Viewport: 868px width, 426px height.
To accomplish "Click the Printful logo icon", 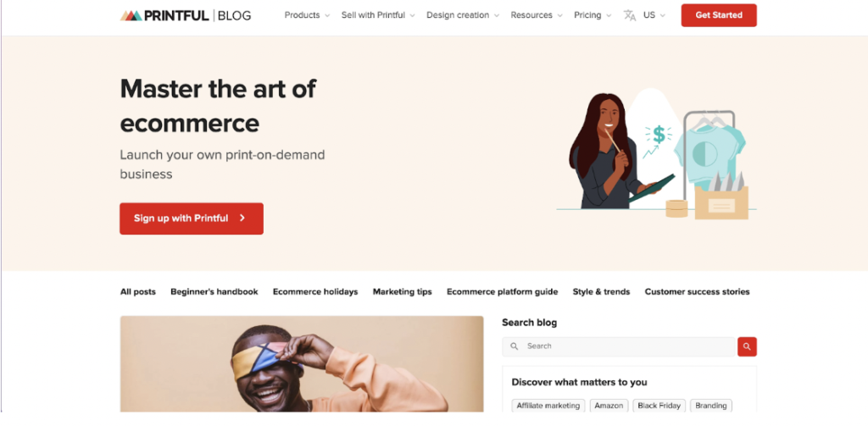I will 131,15.
